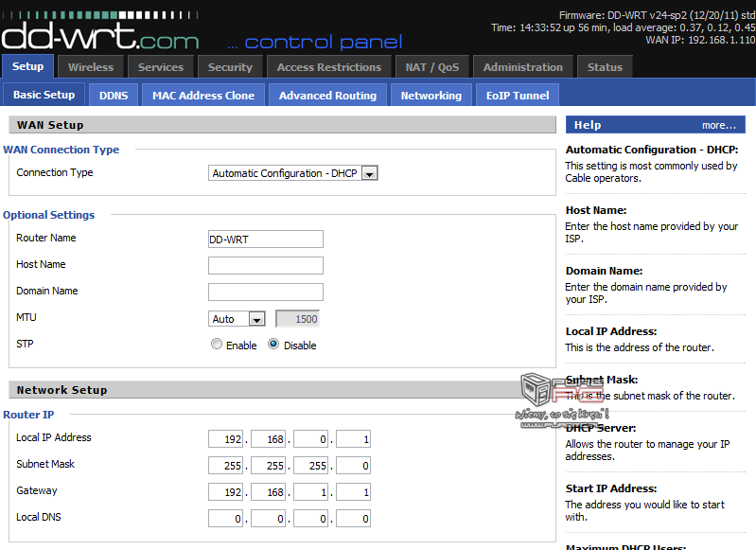This screenshot has width=756, height=550.
Task: Open the Networking sub-tab
Action: [431, 95]
